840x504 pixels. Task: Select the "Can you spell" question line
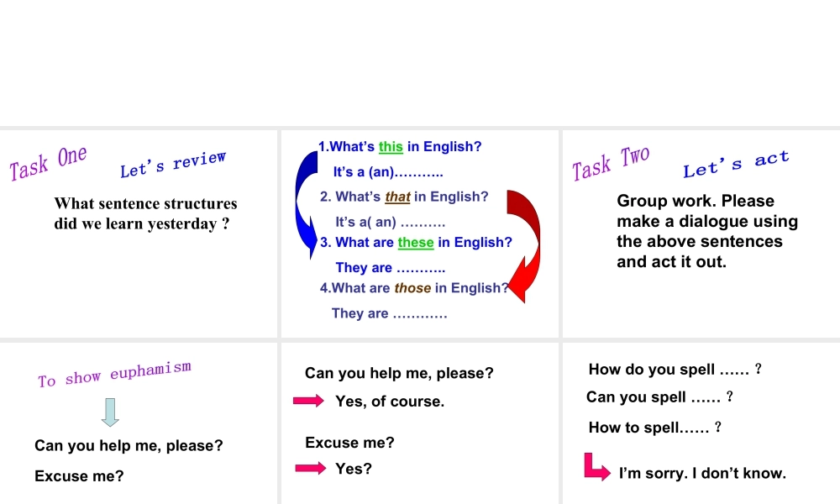660,397
